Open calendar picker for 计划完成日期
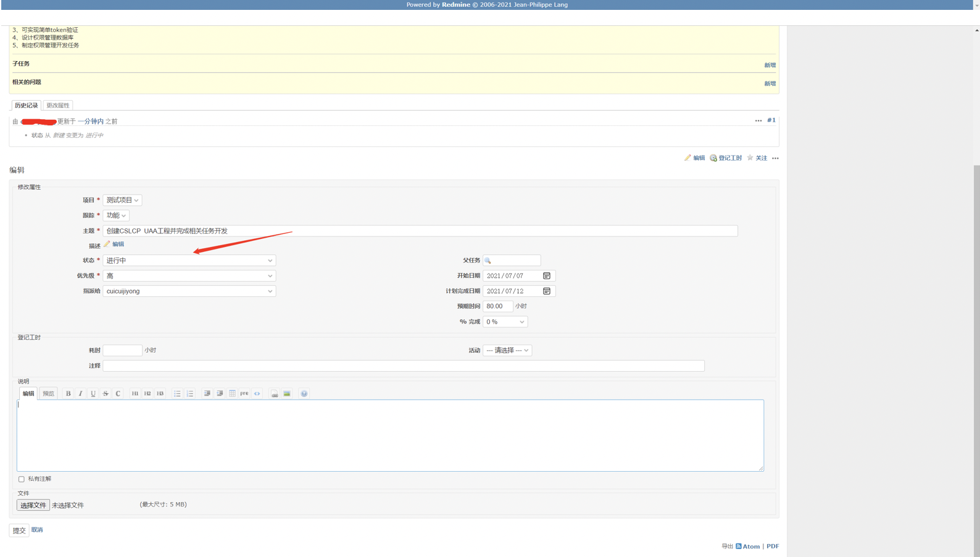This screenshot has width=980, height=557. [547, 291]
